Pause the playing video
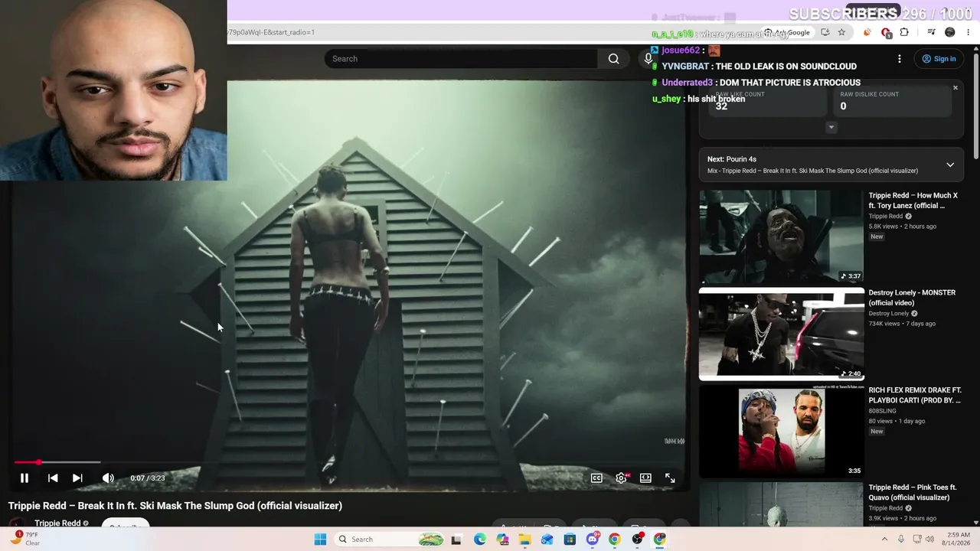980x551 pixels. tap(24, 478)
